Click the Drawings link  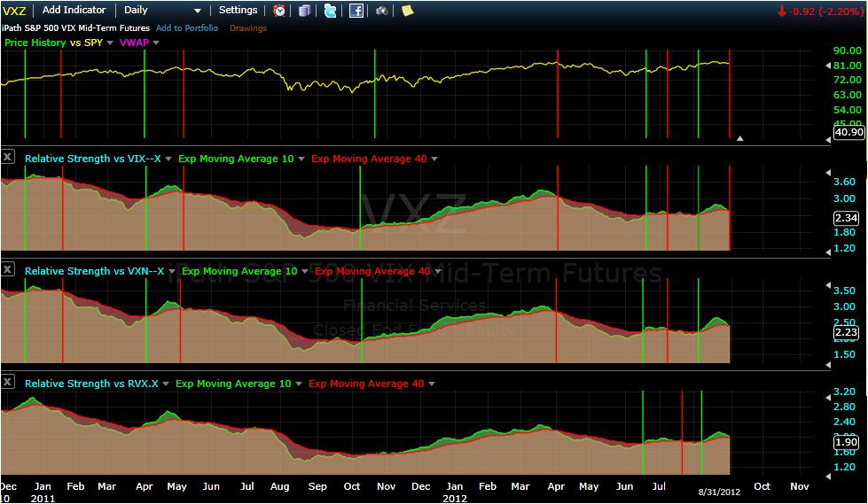tap(248, 27)
